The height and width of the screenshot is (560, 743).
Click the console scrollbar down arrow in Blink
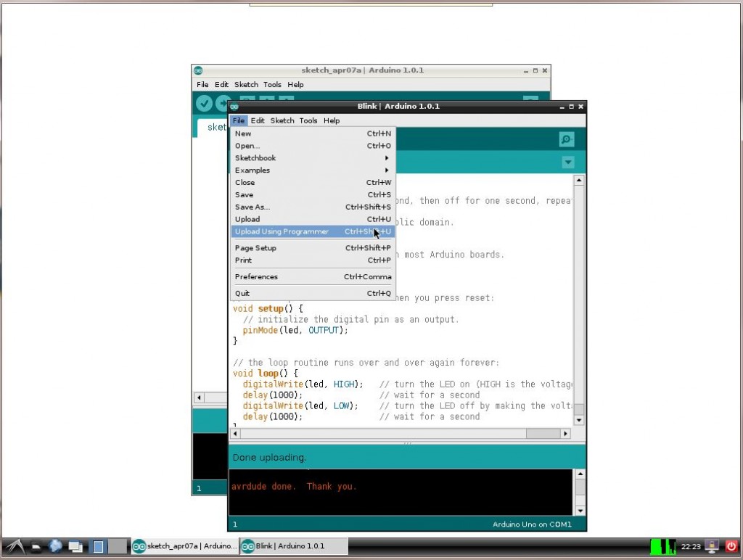[x=580, y=511]
